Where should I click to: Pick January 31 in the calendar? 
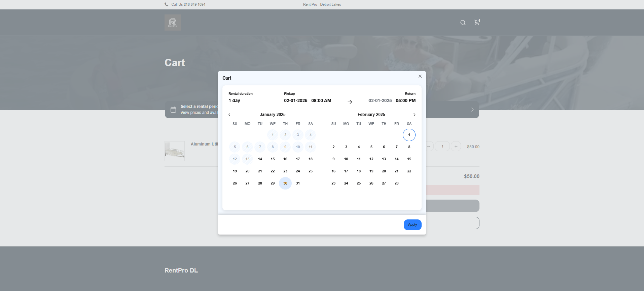pyautogui.click(x=298, y=183)
